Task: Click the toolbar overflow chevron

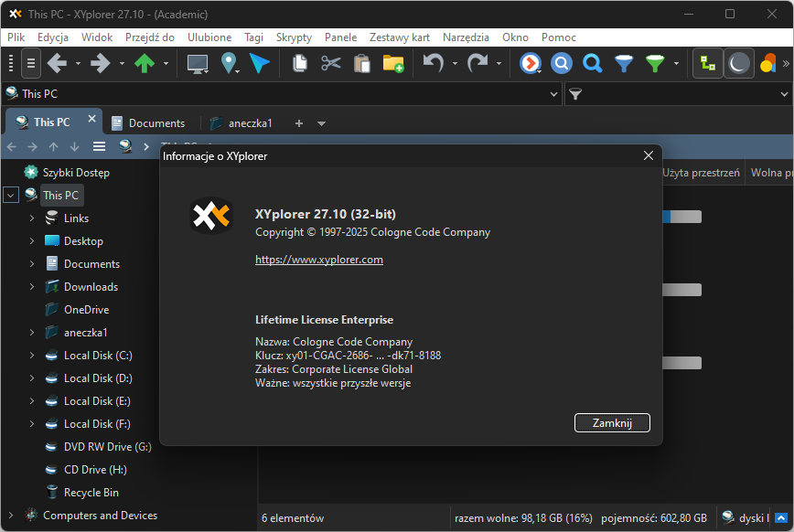Action: [786, 63]
